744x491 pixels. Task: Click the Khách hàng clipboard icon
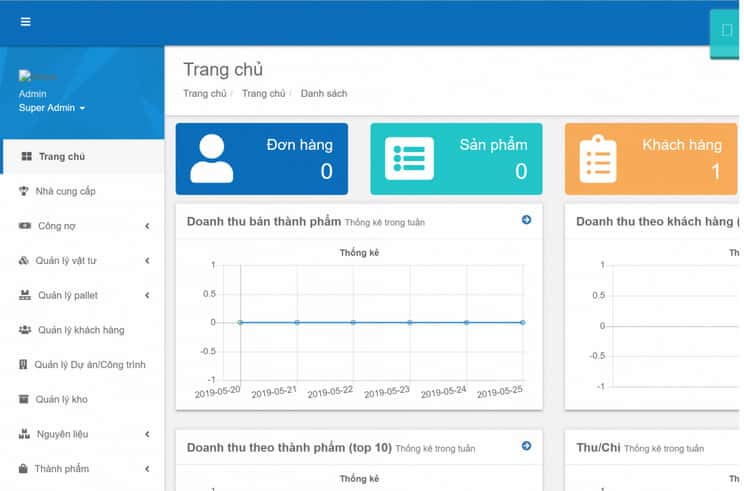coord(598,159)
